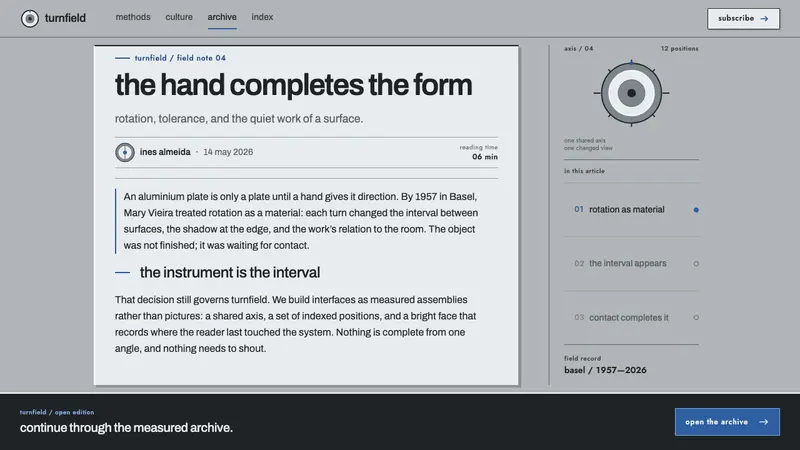Jump to section 02 the interval appears
The height and width of the screenshot is (450, 800).
pos(631,264)
